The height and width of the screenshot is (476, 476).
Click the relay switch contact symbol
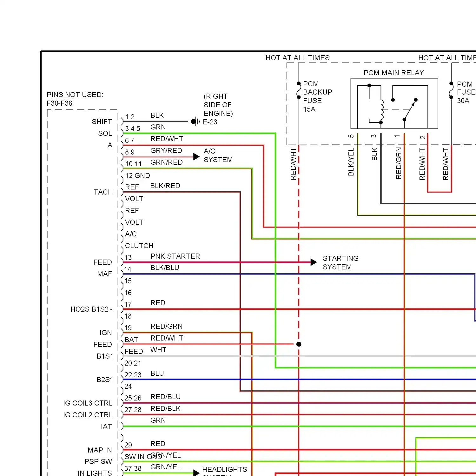[410, 110]
